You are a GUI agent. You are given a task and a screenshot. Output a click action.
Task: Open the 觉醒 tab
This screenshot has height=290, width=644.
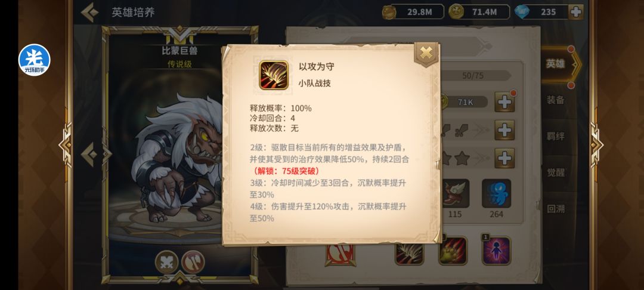coord(556,172)
